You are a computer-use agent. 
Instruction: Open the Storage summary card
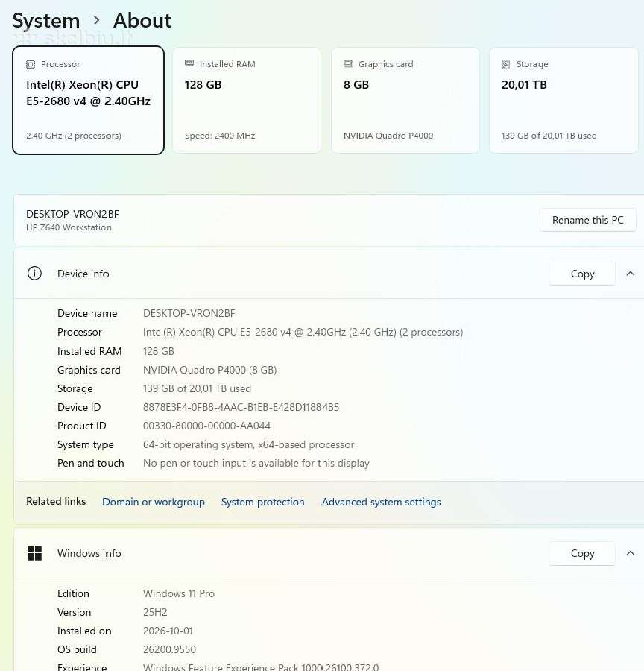click(x=563, y=100)
